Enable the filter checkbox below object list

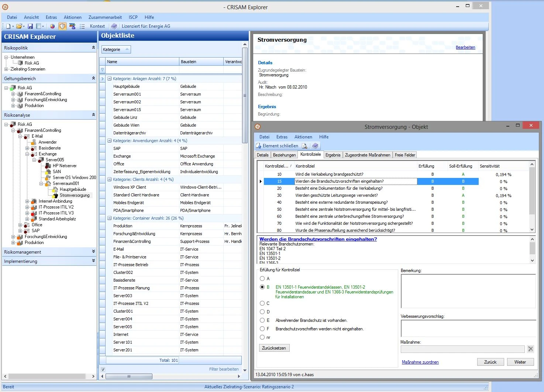(103, 369)
